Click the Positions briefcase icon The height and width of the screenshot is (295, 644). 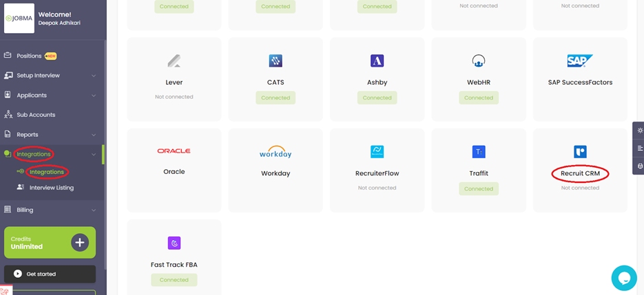point(8,56)
